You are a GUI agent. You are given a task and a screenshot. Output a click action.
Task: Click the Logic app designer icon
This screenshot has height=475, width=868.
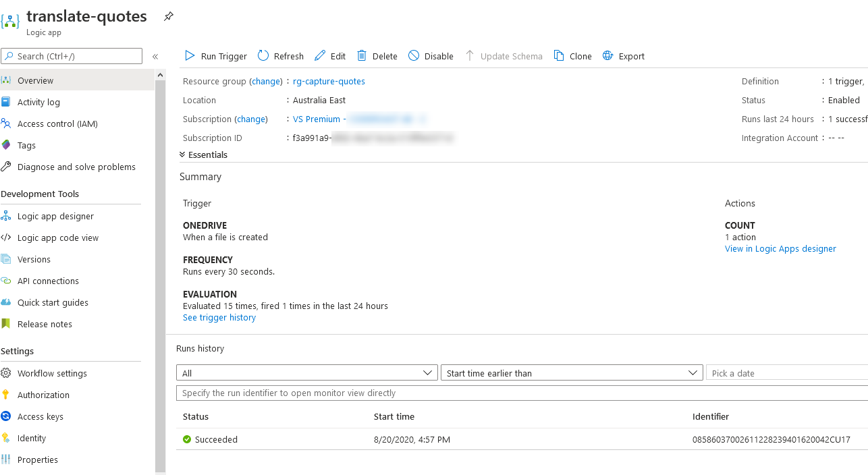[x=6, y=216]
